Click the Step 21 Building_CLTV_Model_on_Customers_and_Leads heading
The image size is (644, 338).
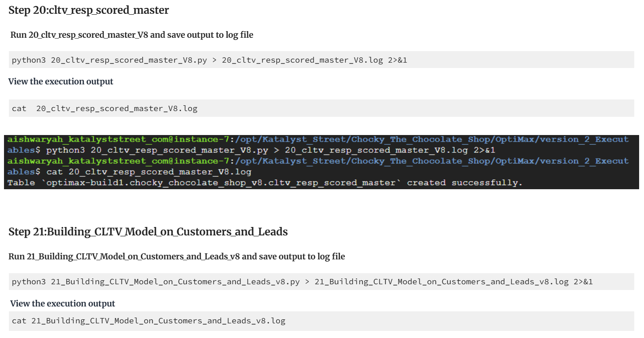[x=148, y=232]
